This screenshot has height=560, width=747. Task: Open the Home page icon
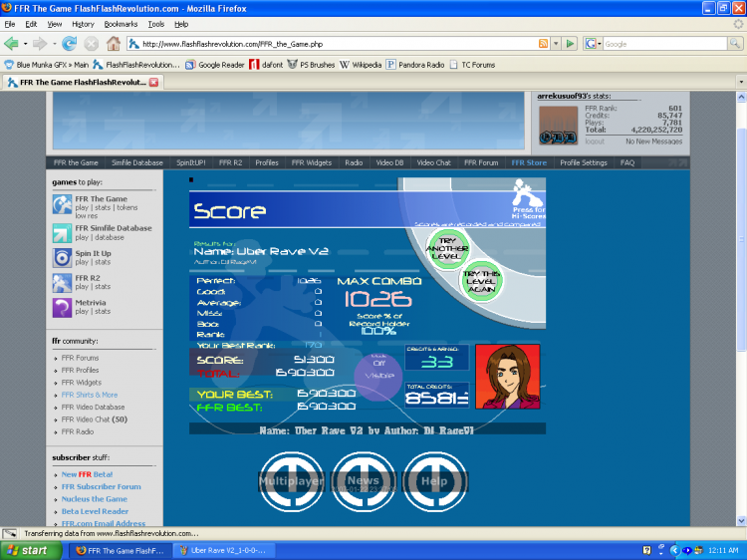pyautogui.click(x=114, y=44)
